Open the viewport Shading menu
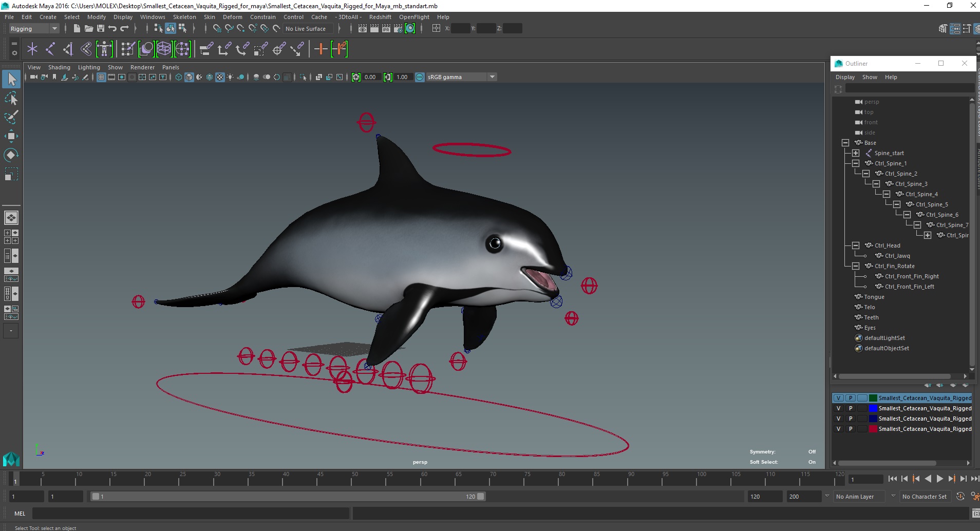 (59, 67)
